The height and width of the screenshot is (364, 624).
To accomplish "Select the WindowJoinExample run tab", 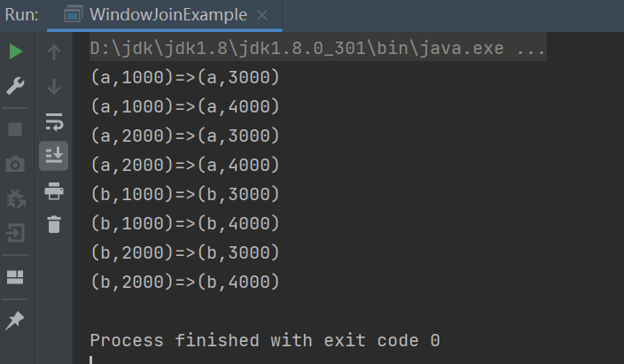I will click(x=158, y=15).
